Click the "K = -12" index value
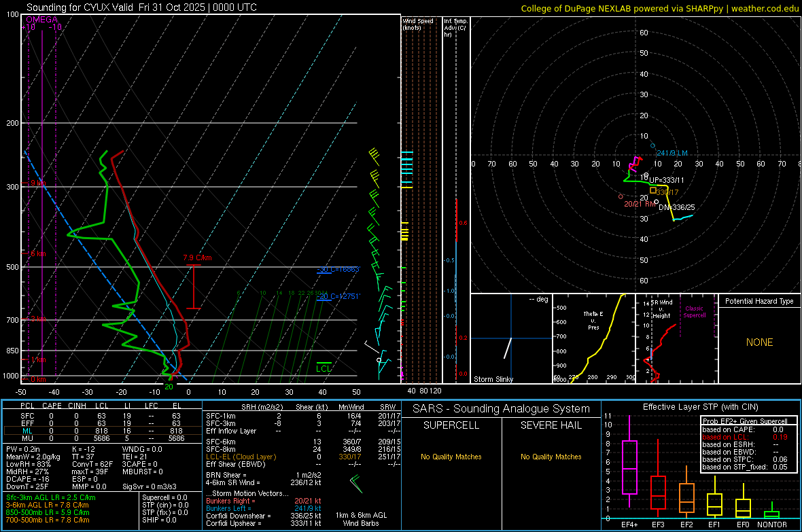This screenshot has width=802, height=532. (x=84, y=449)
